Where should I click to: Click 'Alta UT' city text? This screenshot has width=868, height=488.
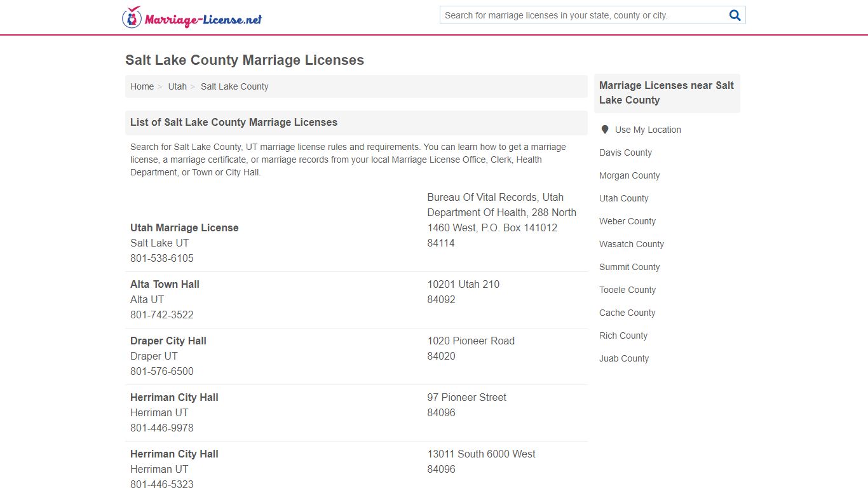[x=147, y=299]
